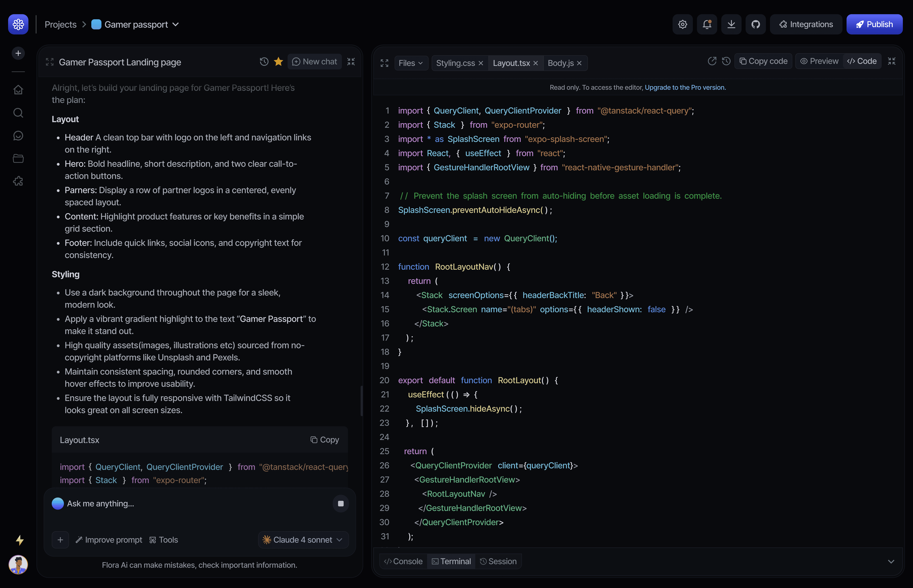Expand the Files dropdown
Viewport: 913px width, 588px height.
coord(411,63)
